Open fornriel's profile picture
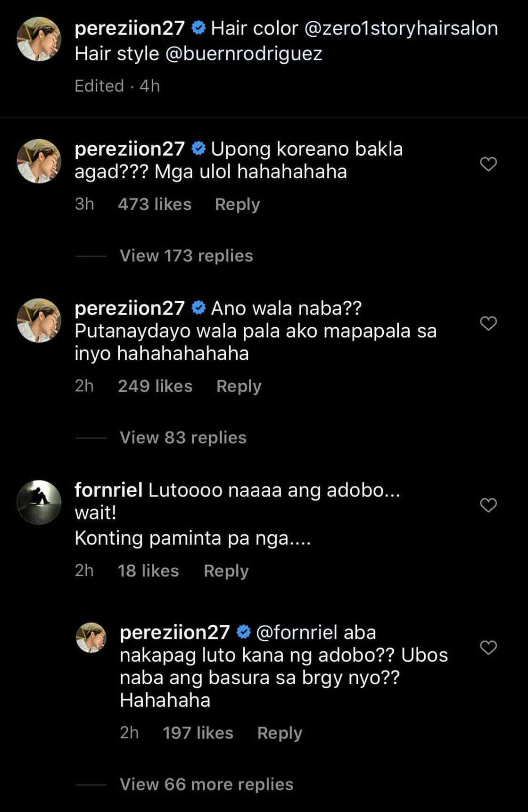The width and height of the screenshot is (528, 812). (39, 502)
